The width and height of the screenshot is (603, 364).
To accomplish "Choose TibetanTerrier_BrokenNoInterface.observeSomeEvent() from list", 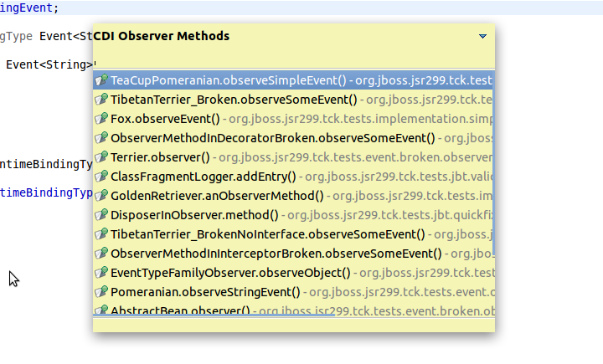I will pos(267,234).
